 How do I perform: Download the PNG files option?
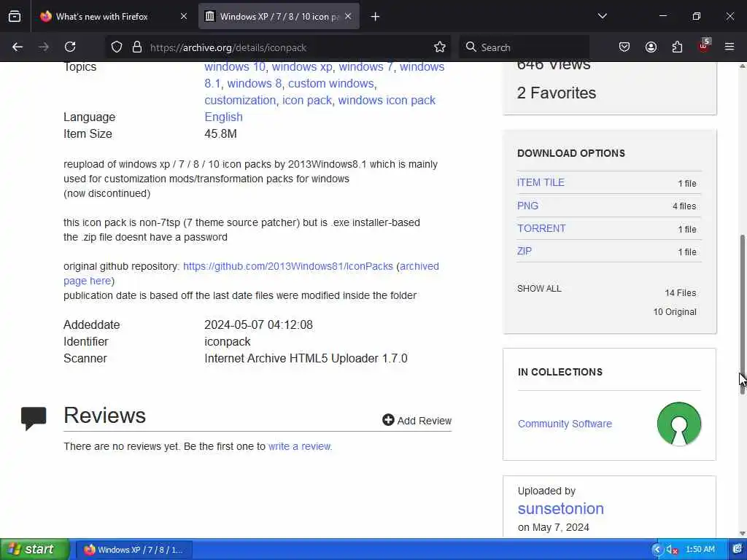click(x=528, y=206)
